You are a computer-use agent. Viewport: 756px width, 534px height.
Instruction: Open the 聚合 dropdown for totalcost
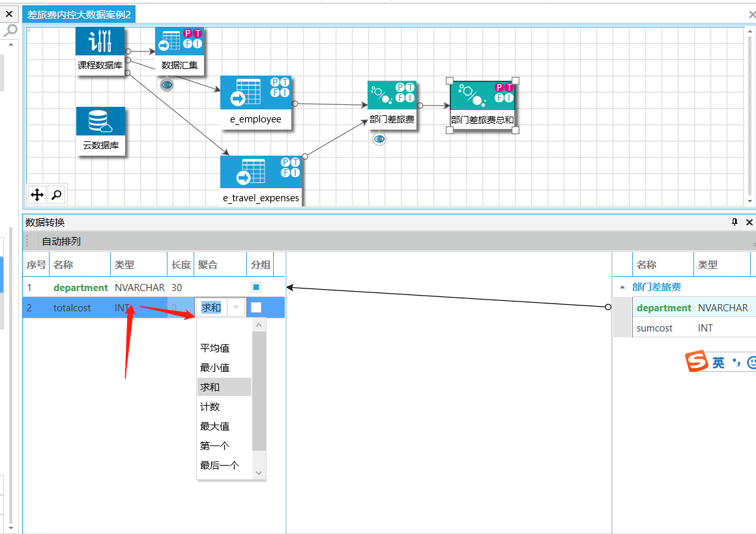[236, 307]
